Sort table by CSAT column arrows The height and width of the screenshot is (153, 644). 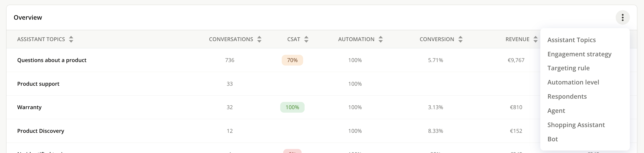pos(306,39)
